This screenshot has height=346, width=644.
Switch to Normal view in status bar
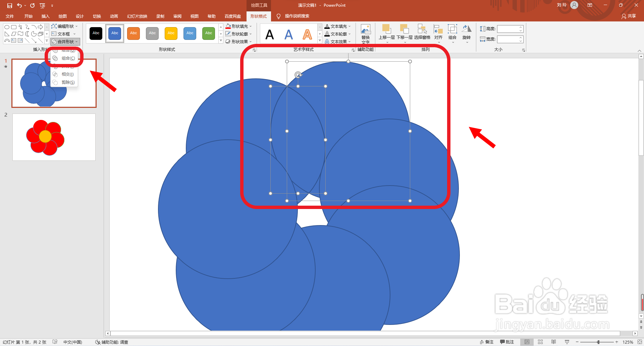pos(527,342)
